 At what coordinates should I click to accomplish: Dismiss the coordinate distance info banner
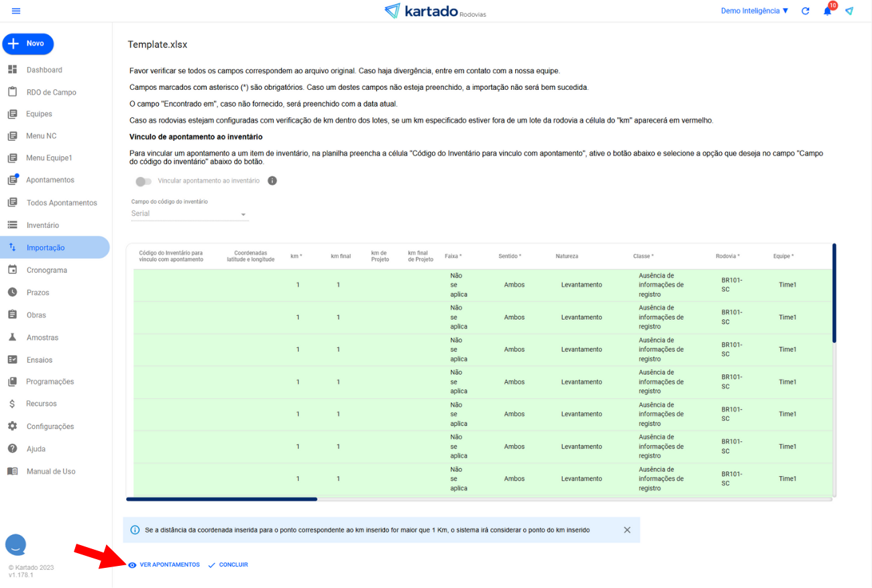coord(627,530)
